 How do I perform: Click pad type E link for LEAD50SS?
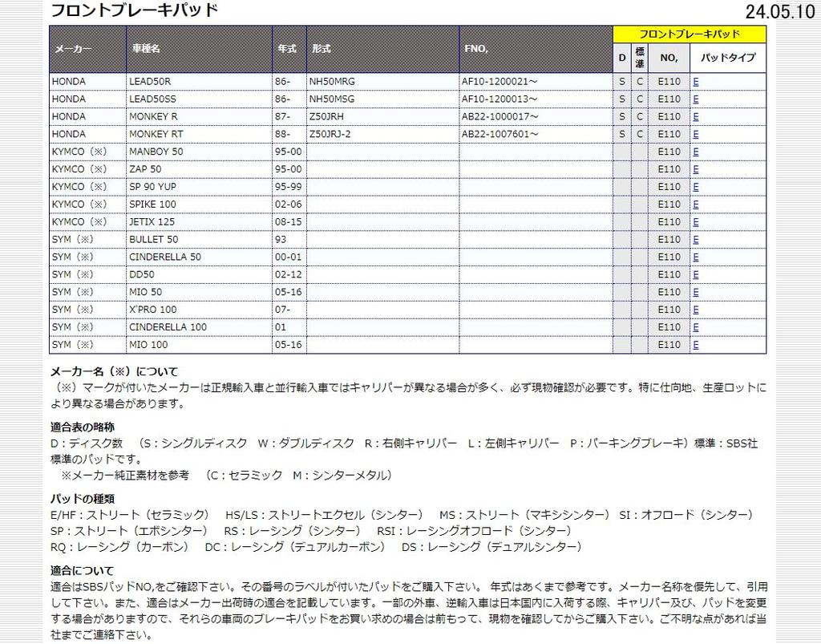[x=696, y=99]
